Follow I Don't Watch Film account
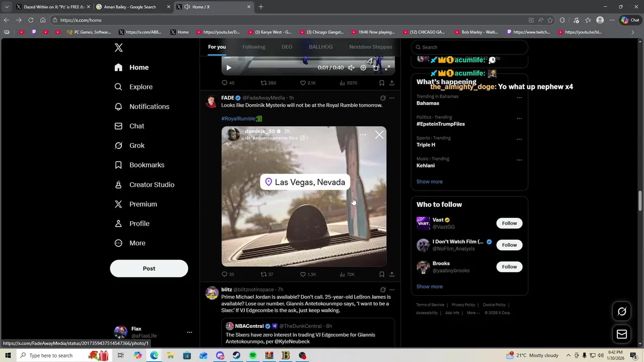Image resolution: width=644 pixels, height=362 pixels. pyautogui.click(x=509, y=245)
